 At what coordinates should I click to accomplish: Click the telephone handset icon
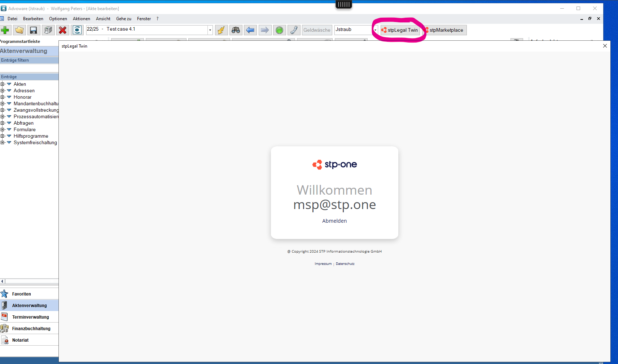coord(294,30)
